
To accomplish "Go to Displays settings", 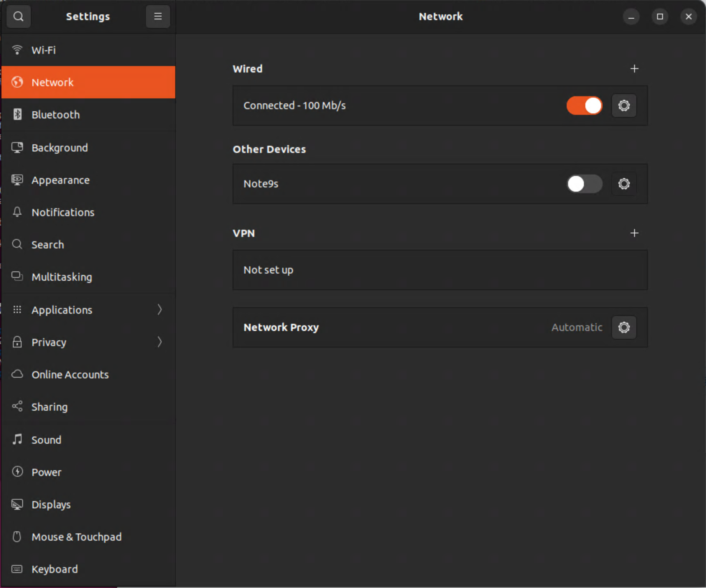I will [x=51, y=504].
